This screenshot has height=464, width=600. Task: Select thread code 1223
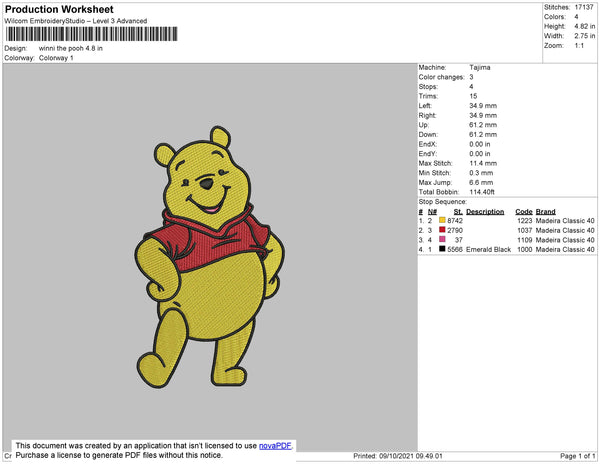[x=525, y=221]
